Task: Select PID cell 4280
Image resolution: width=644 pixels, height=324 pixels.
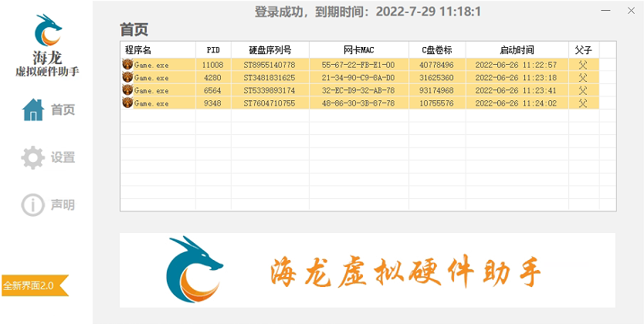Action: tap(213, 77)
